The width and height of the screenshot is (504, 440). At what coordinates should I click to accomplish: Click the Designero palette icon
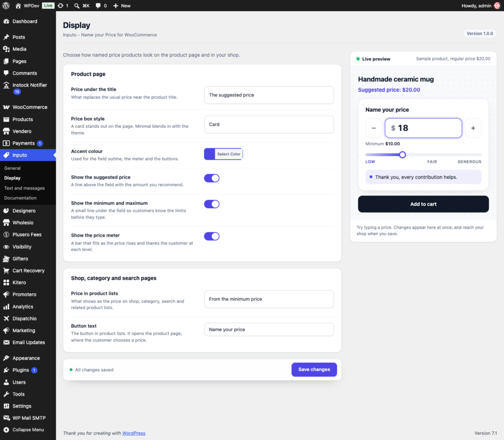pos(6,211)
